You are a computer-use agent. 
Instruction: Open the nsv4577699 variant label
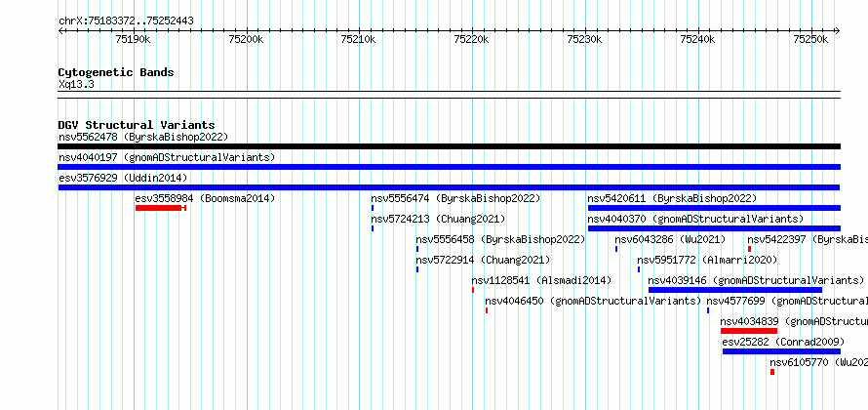click(x=787, y=301)
